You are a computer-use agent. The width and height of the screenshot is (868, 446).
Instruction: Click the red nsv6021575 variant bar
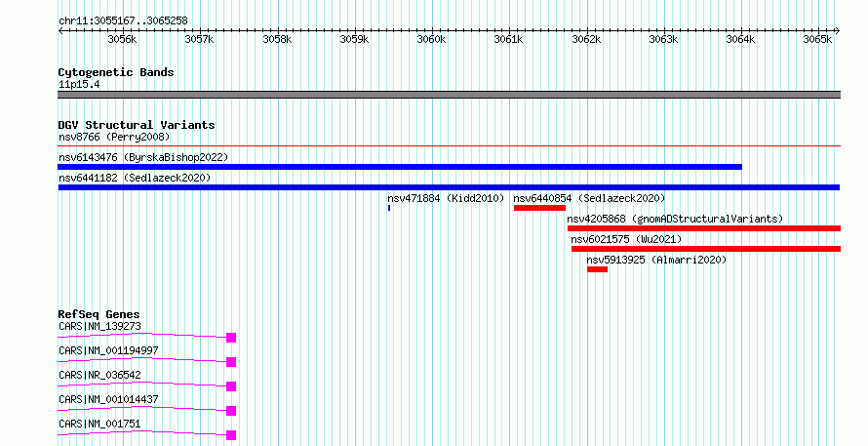pos(706,249)
